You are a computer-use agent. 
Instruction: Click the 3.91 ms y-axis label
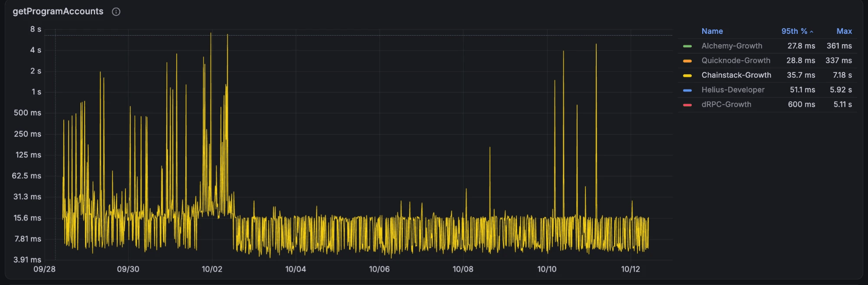[27, 259]
